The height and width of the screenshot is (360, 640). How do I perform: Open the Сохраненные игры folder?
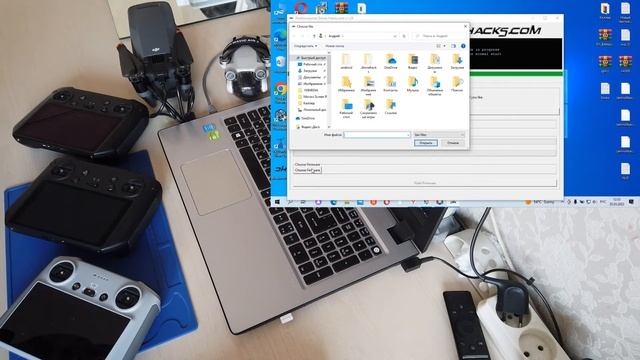point(368,108)
